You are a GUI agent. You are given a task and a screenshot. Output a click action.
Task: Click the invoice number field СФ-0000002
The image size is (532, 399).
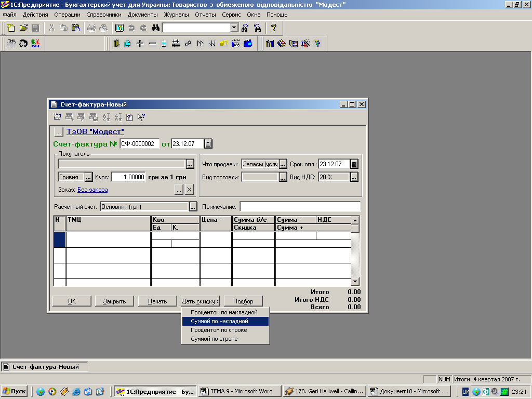140,144
